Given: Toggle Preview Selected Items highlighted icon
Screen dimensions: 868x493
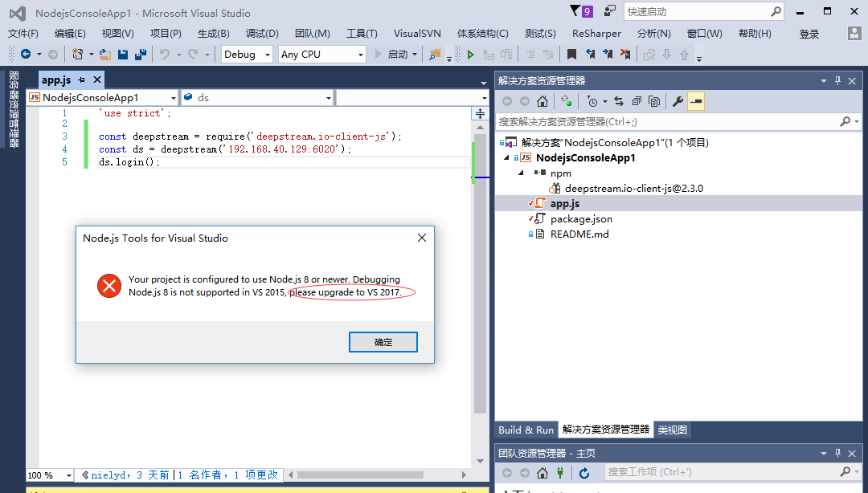Looking at the screenshot, I should pyautogui.click(x=696, y=101).
